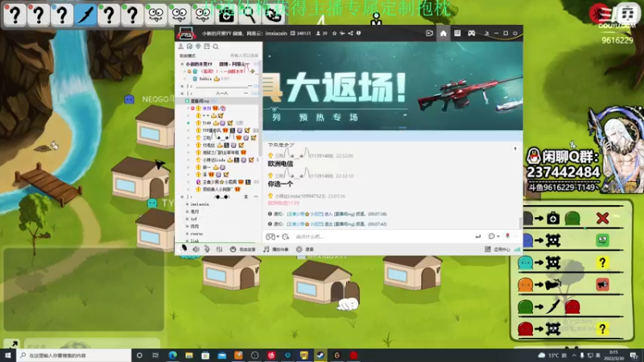The image size is (644, 362).
Task: Open Microsoft Edge from the taskbar
Action: tap(172, 356)
